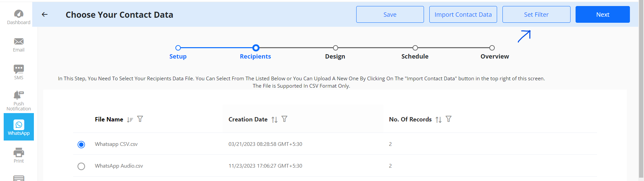
Task: Click Import Contact Data button
Action: (463, 14)
